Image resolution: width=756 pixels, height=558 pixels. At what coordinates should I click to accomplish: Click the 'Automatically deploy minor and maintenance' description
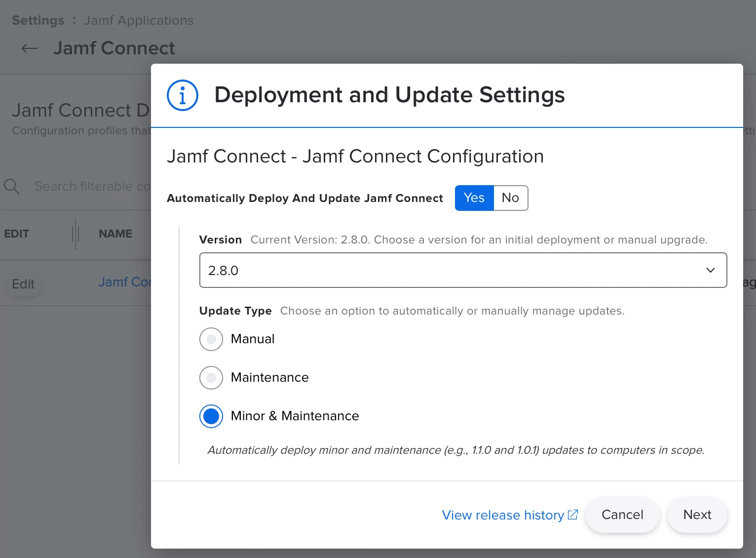(456, 450)
